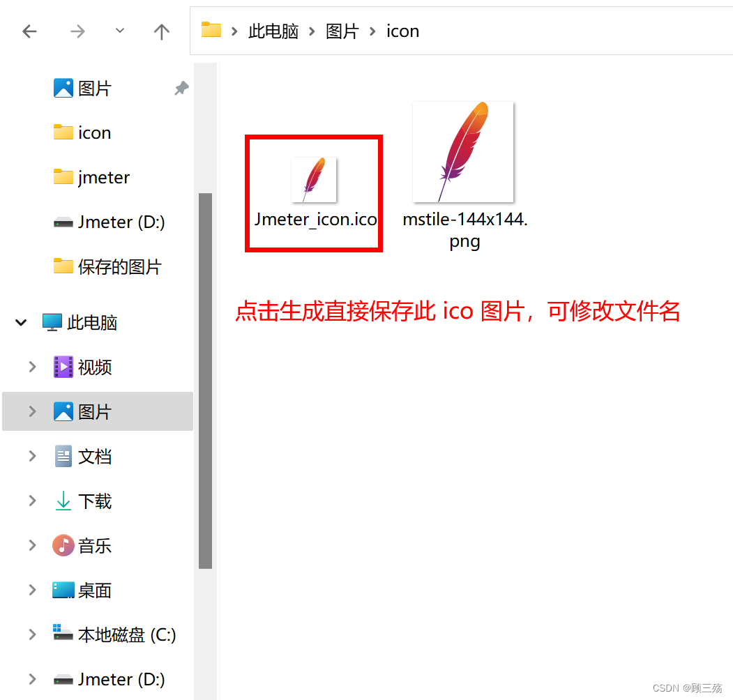Expand the 桌面 tree node

coord(32,590)
